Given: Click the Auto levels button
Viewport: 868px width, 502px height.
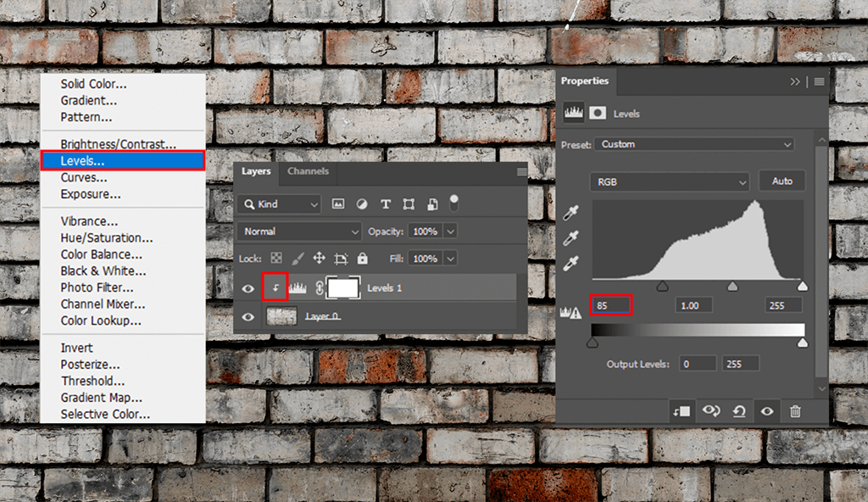Looking at the screenshot, I should tap(782, 181).
